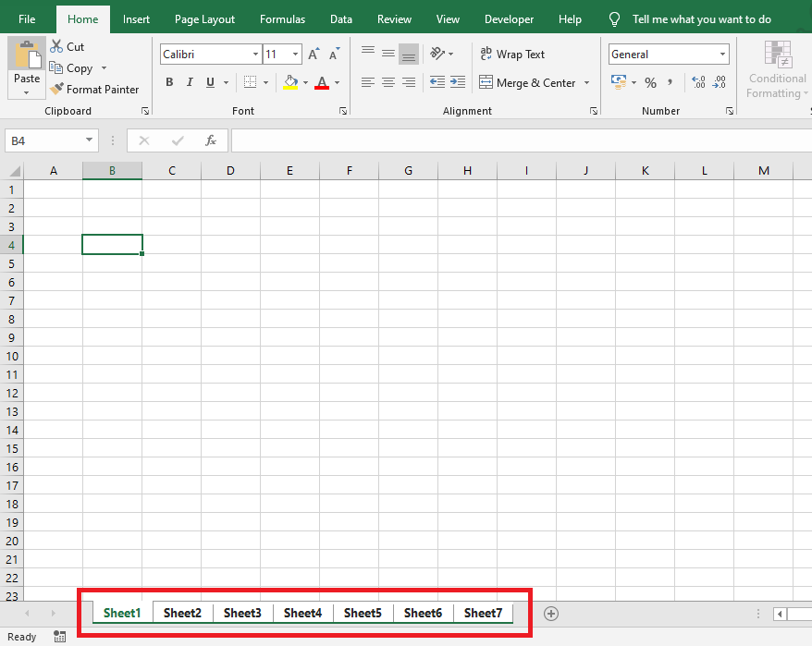812x646 pixels.
Task: Click the Cut scissors icon
Action: [x=56, y=46]
